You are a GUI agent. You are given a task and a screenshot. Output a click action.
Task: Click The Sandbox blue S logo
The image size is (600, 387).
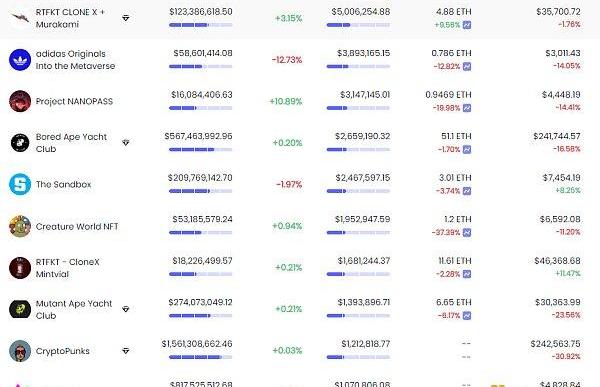click(x=20, y=184)
